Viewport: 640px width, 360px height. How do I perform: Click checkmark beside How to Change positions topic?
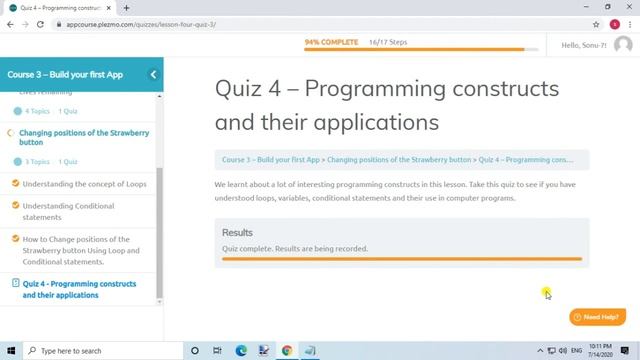[x=16, y=238]
